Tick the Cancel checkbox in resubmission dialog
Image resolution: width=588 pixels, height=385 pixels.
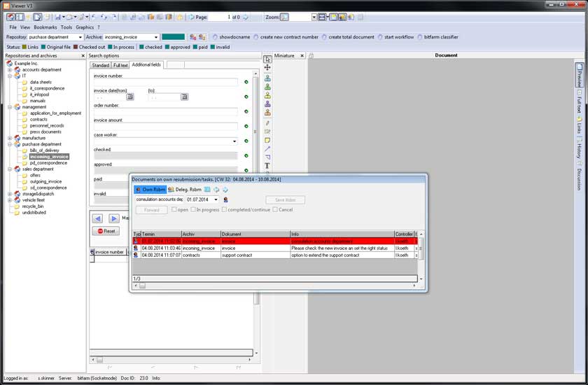coord(275,209)
